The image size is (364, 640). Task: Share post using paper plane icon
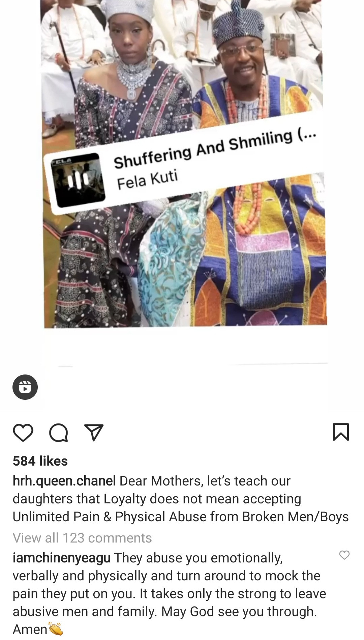(93, 433)
